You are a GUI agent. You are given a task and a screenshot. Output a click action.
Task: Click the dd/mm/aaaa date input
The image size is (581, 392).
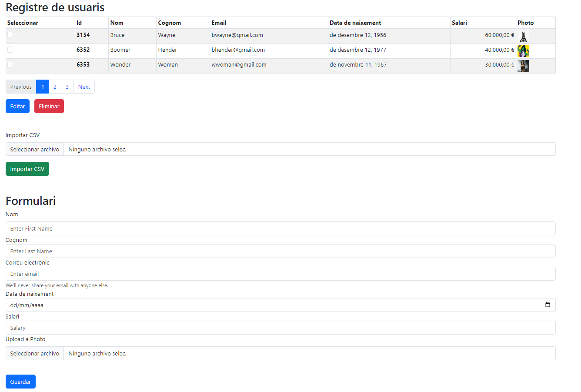[x=280, y=305]
